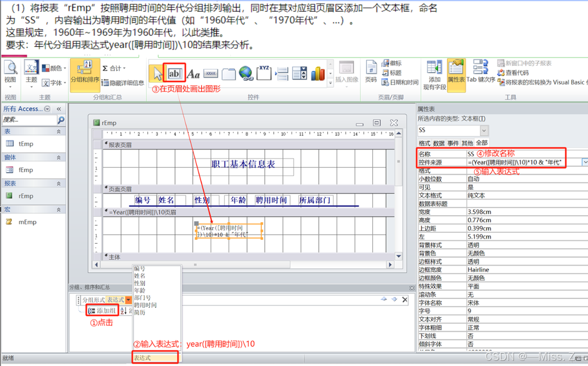Switch to the 格式 property tab
Screen dimensions: 588x366
tap(424, 143)
